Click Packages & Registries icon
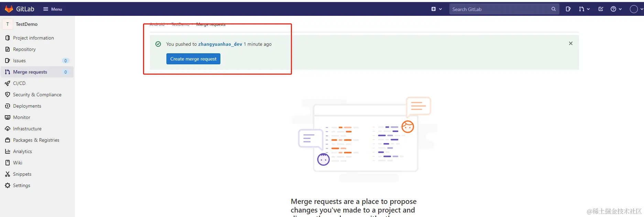This screenshot has height=217, width=644. pyautogui.click(x=8, y=140)
